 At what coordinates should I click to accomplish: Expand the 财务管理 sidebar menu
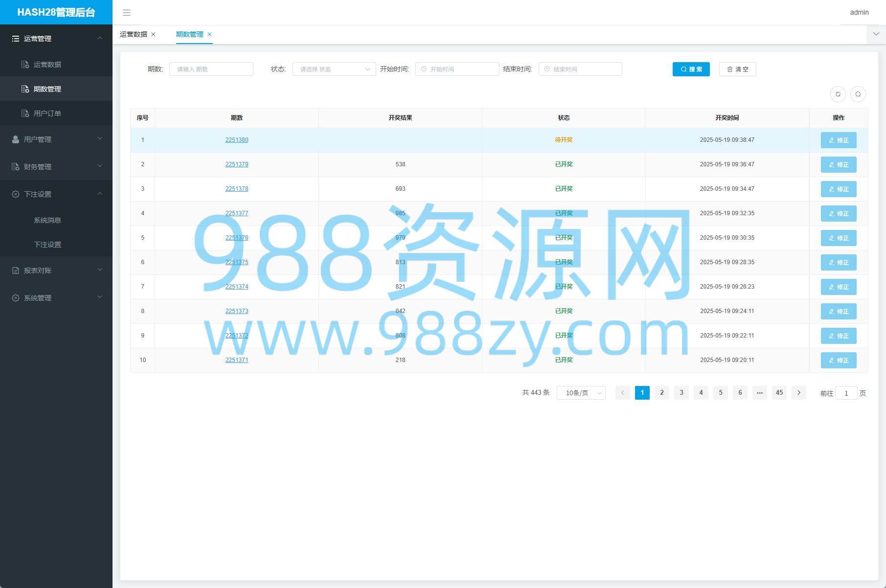[56, 167]
